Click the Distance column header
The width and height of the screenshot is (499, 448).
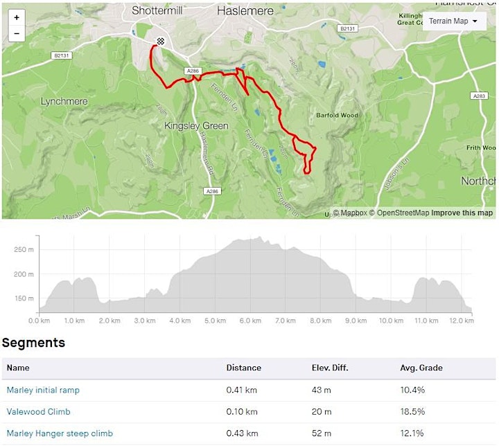pyautogui.click(x=244, y=368)
